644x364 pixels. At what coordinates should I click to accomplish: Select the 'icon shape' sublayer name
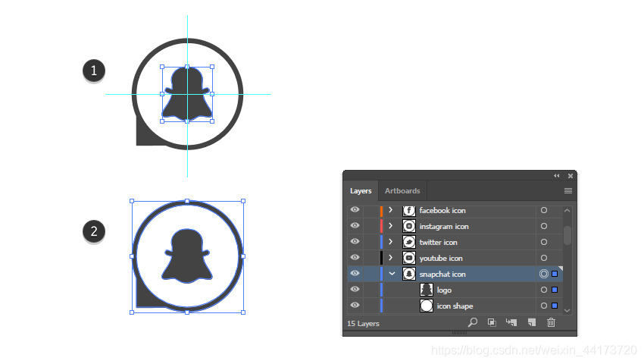(455, 306)
